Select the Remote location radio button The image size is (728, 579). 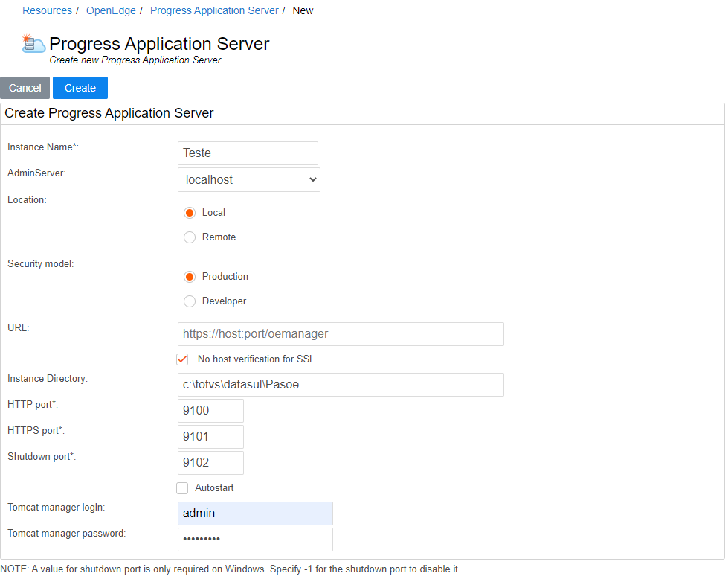click(190, 237)
